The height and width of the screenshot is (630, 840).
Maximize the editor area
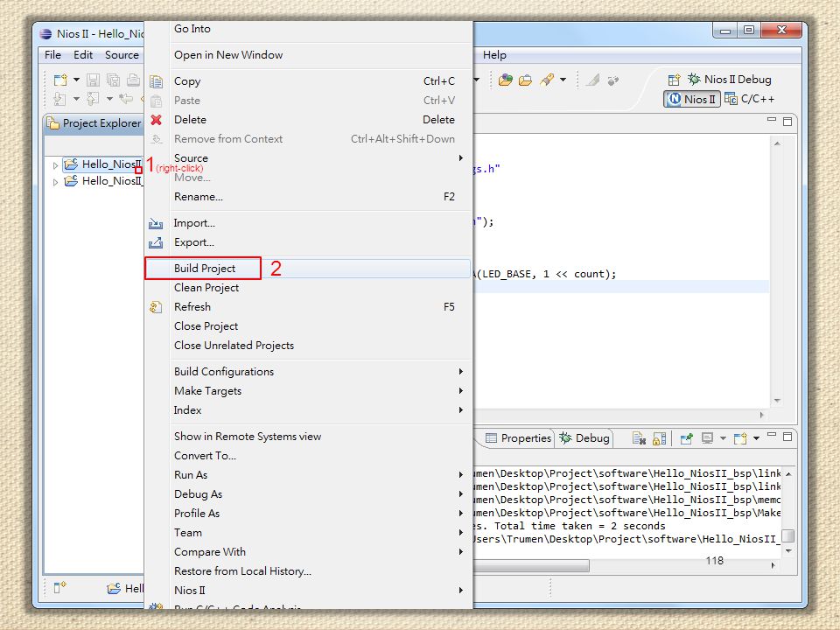[x=787, y=121]
